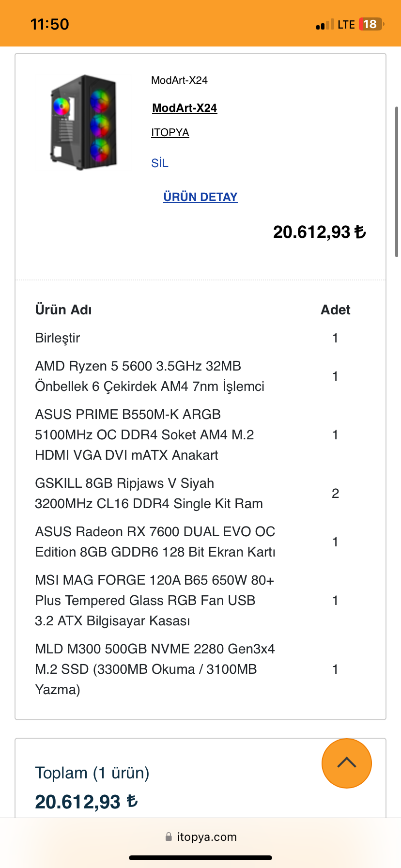Open the bold ModArt-X24 product link
The width and height of the screenshot is (401, 868).
(185, 108)
